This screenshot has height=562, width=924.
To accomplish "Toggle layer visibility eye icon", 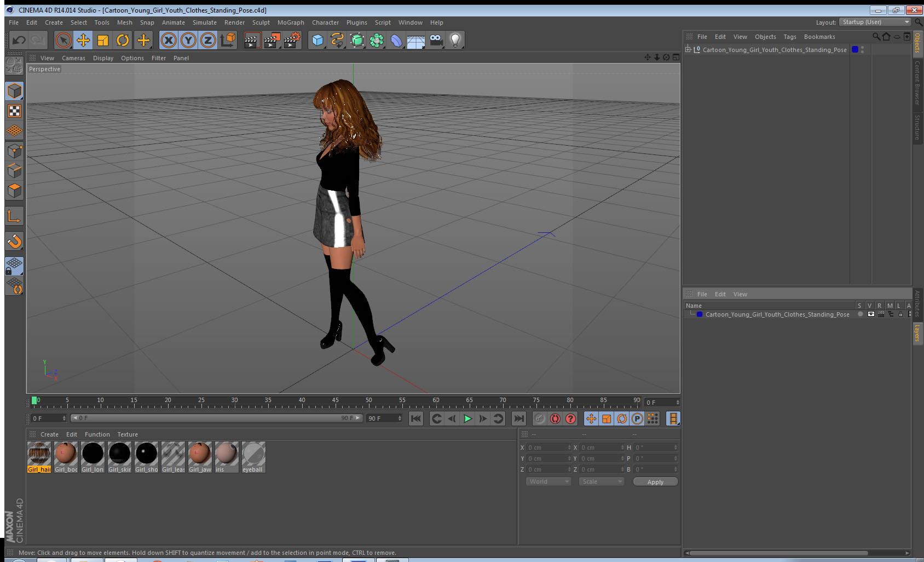I will point(871,314).
